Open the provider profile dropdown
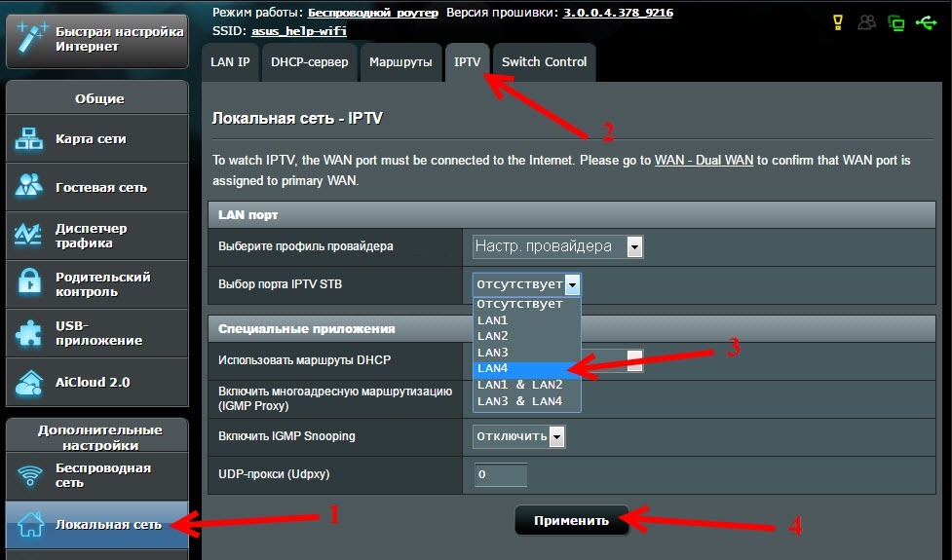Screen dimensions: 952x560 [557, 246]
